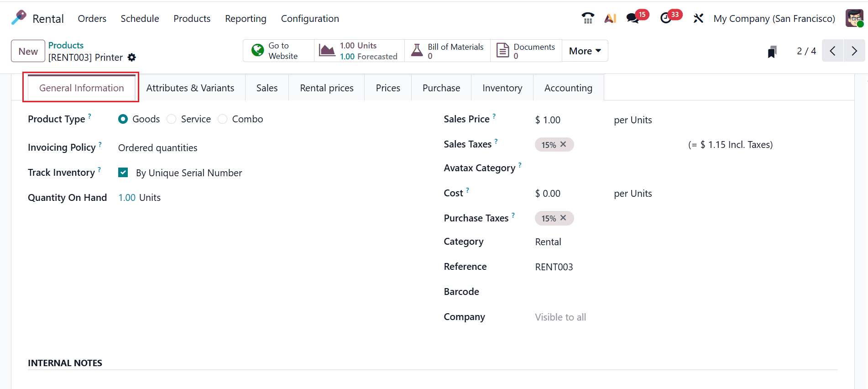Image resolution: width=868 pixels, height=389 pixels.
Task: Click the gear icon beside Printer title
Action: (132, 58)
